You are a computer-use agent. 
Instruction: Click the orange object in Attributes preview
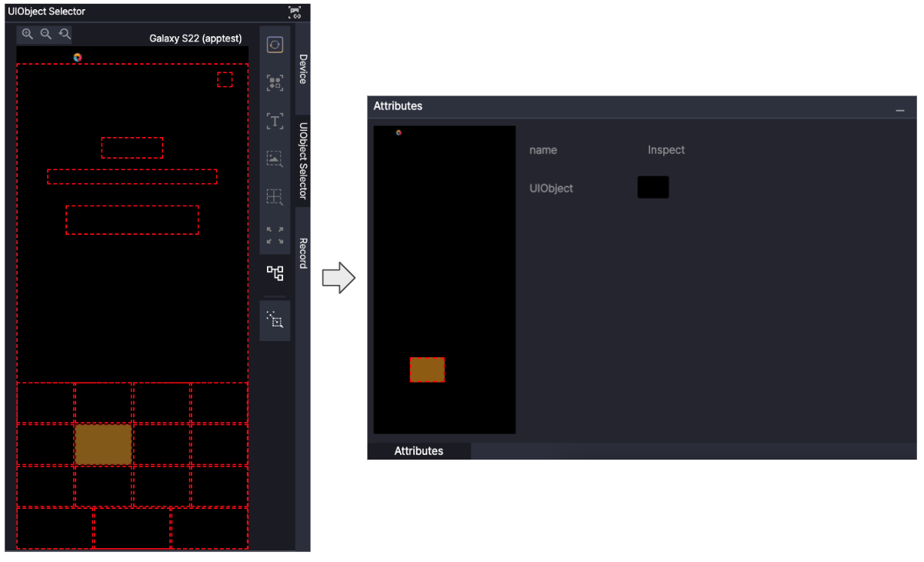coord(427,370)
